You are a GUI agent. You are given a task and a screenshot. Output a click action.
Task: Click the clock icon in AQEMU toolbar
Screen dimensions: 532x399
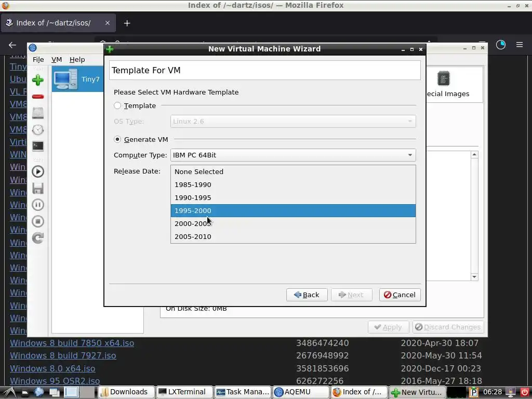tap(37, 129)
